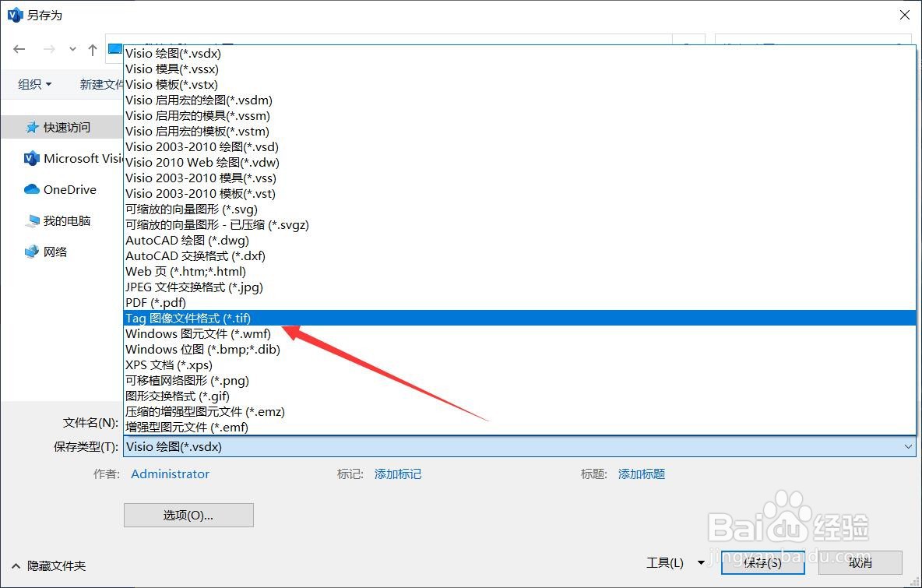This screenshot has height=588, width=922.
Task: Pick Visio 2003-2010 模板(*.vst)
Action: 520,193
